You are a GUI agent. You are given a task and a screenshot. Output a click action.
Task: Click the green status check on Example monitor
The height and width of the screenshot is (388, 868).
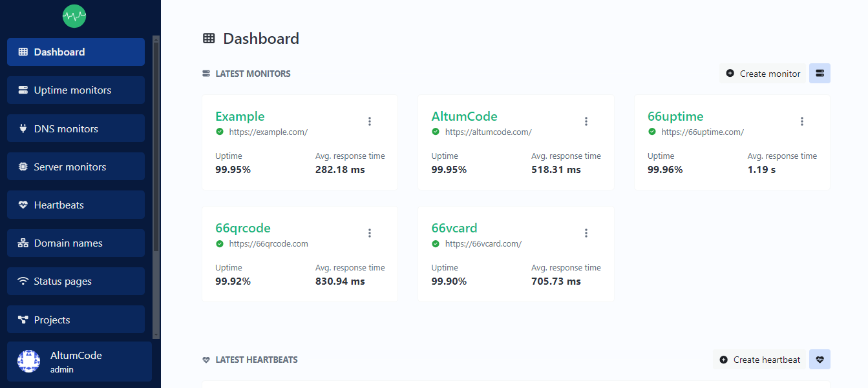220,132
